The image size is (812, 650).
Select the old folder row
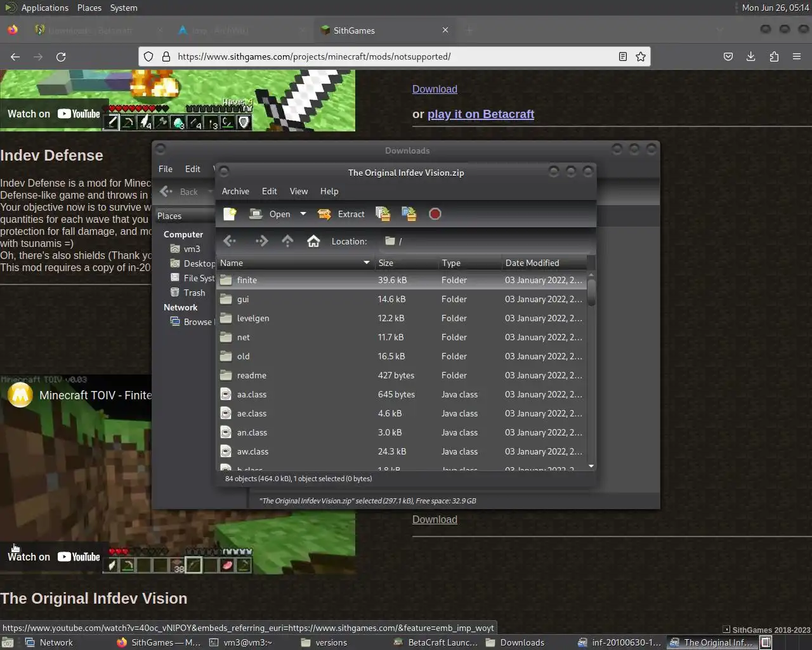(x=402, y=356)
